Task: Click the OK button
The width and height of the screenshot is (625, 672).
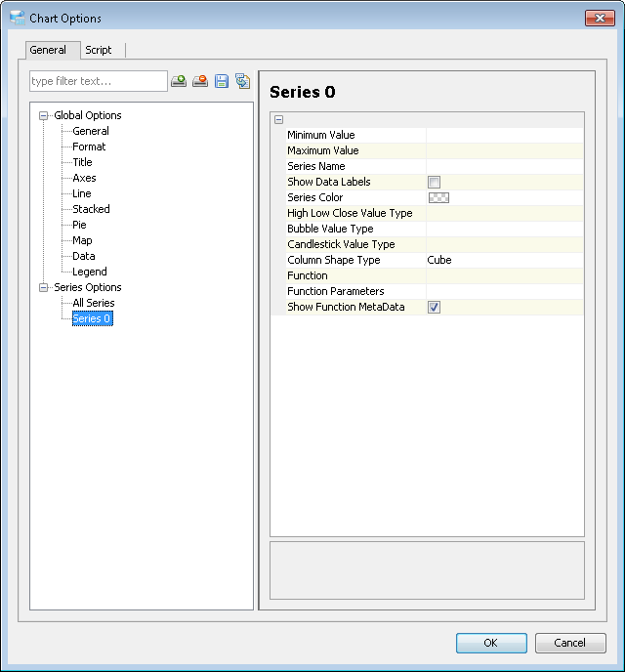Action: (x=491, y=643)
